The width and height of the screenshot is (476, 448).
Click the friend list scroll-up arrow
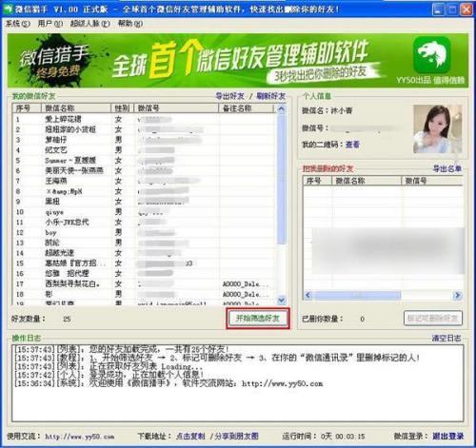pyautogui.click(x=281, y=109)
